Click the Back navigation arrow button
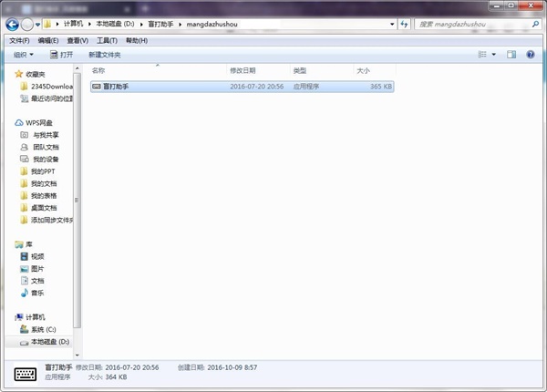The height and width of the screenshot is (392, 547). point(12,25)
